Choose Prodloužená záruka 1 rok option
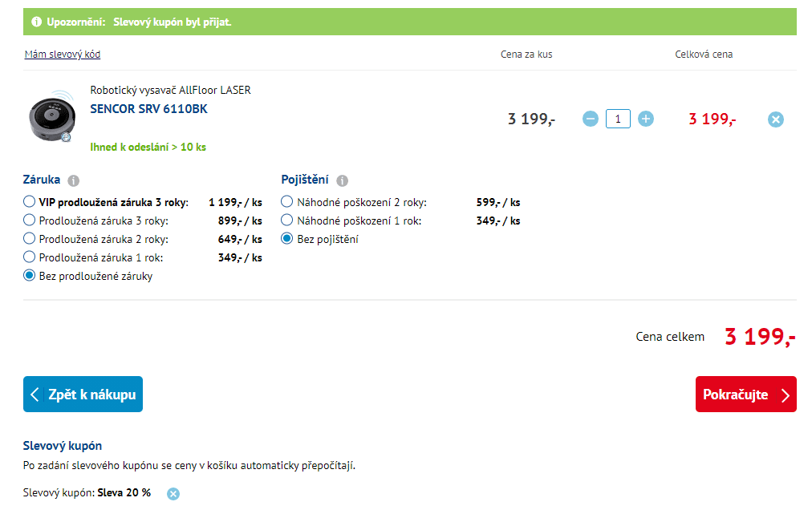812x514 pixels. pos(30,257)
